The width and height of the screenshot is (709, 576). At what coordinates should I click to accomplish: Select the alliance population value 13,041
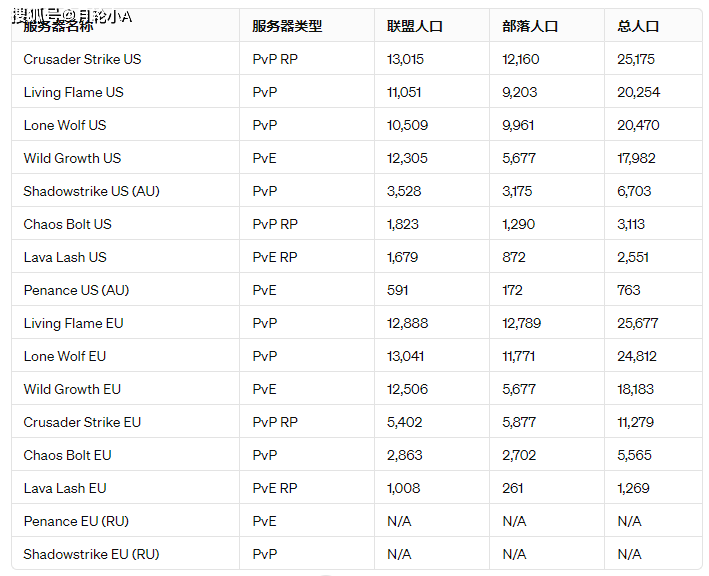click(x=405, y=356)
